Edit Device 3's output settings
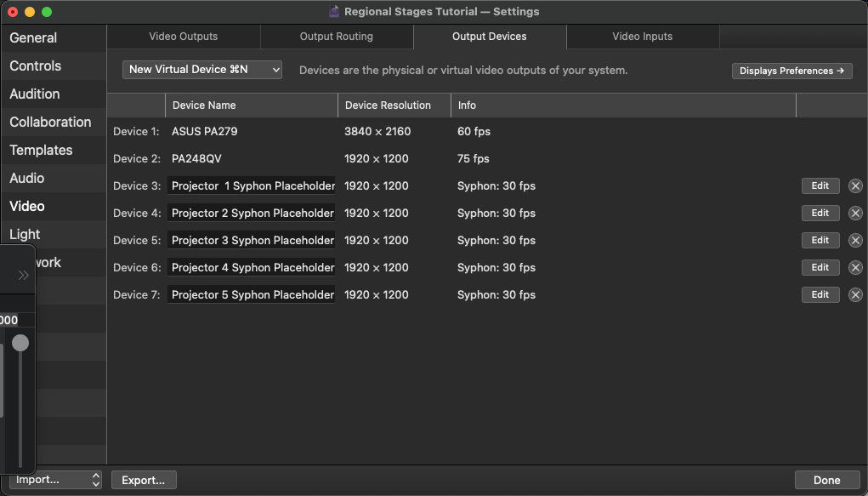 [820, 185]
